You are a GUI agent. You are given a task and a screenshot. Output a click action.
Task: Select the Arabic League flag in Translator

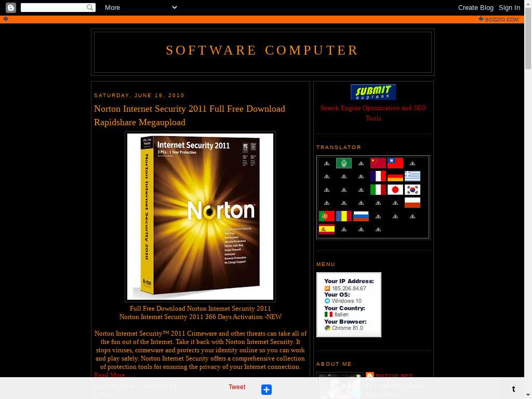[x=344, y=163]
